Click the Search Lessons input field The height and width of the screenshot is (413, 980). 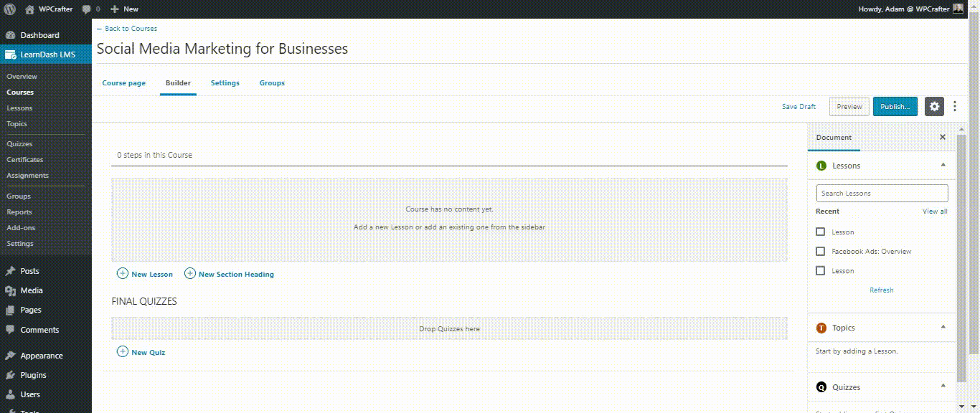point(882,193)
